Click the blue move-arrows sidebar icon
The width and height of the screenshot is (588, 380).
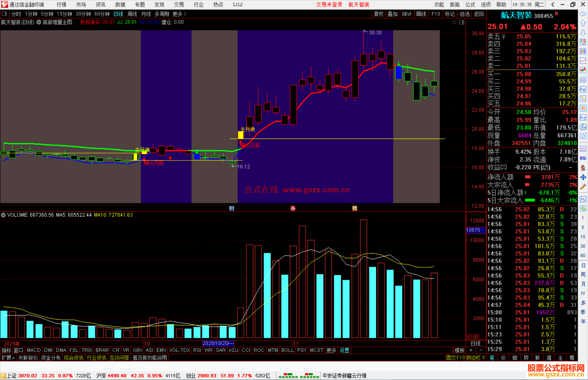tap(583, 177)
